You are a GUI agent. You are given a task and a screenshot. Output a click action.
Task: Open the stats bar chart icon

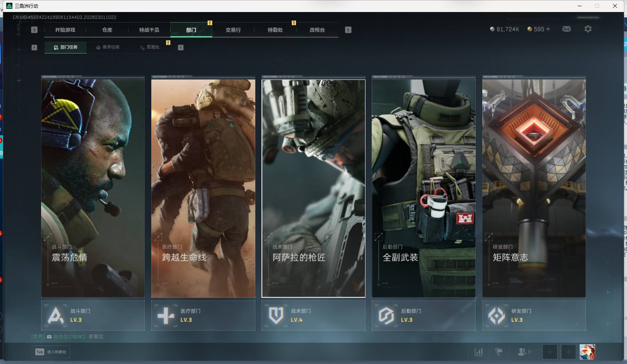coord(479,352)
